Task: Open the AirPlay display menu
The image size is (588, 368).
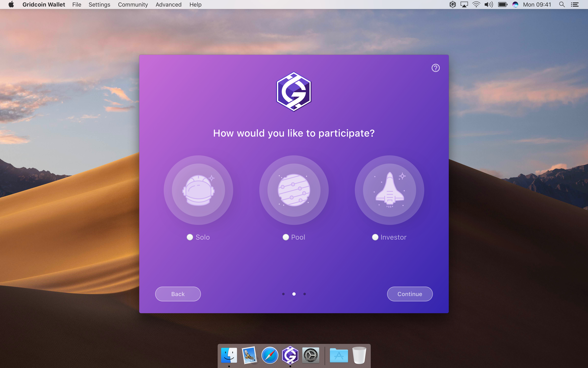Action: pos(464,5)
